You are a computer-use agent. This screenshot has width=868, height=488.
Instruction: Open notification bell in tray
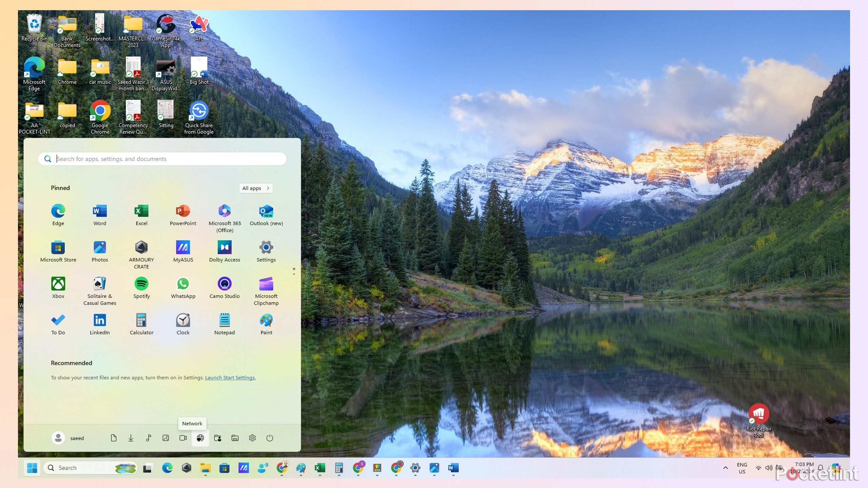pyautogui.click(x=821, y=468)
